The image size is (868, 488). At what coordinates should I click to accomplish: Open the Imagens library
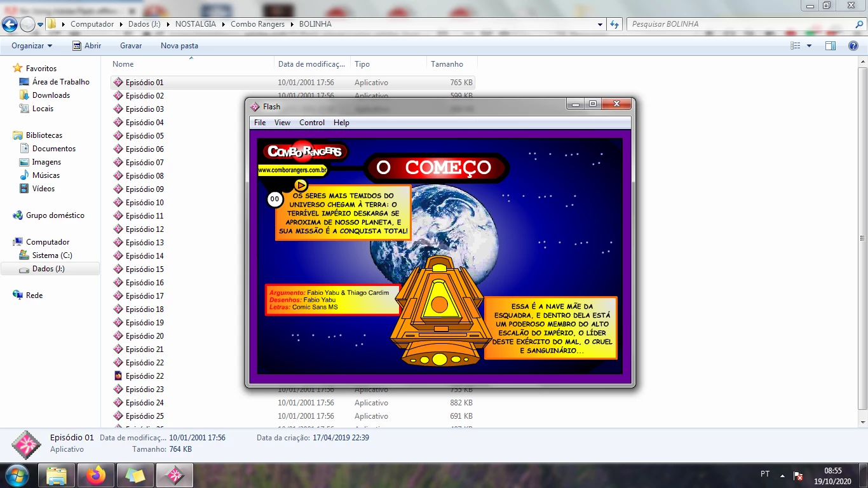(x=47, y=162)
